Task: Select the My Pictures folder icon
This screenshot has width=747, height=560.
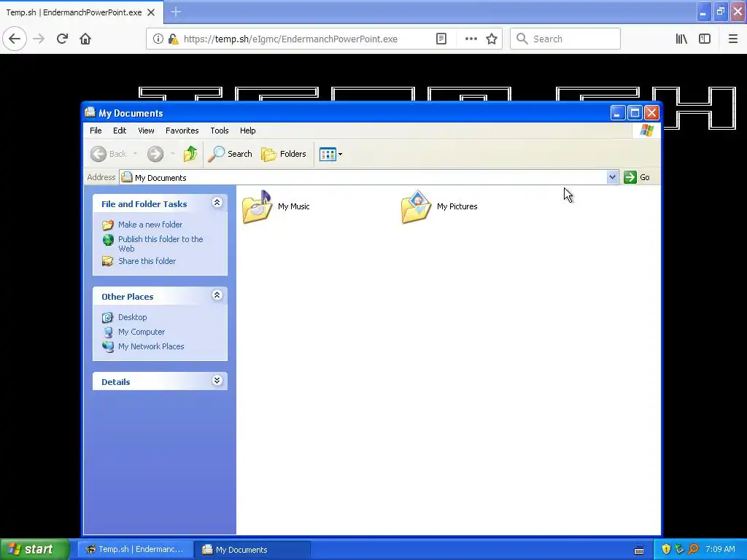Action: point(417,206)
